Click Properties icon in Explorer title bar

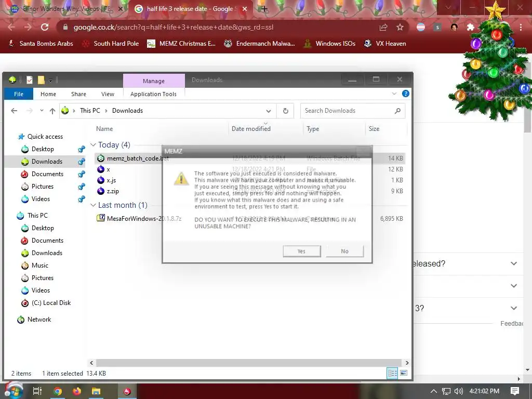[30, 79]
